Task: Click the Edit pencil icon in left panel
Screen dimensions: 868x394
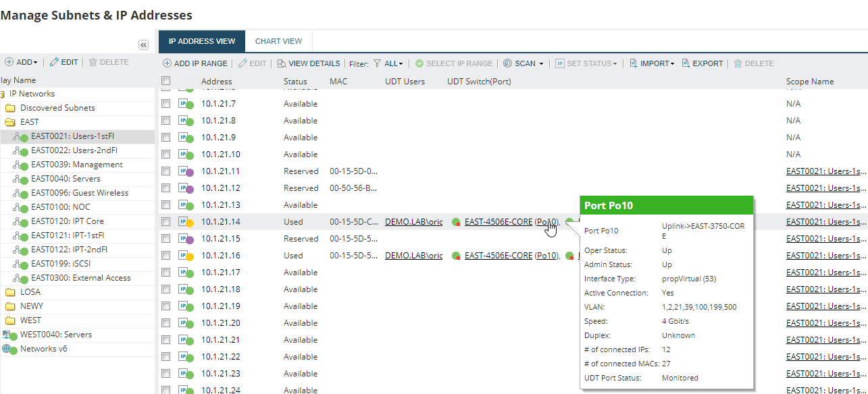Action: point(54,62)
